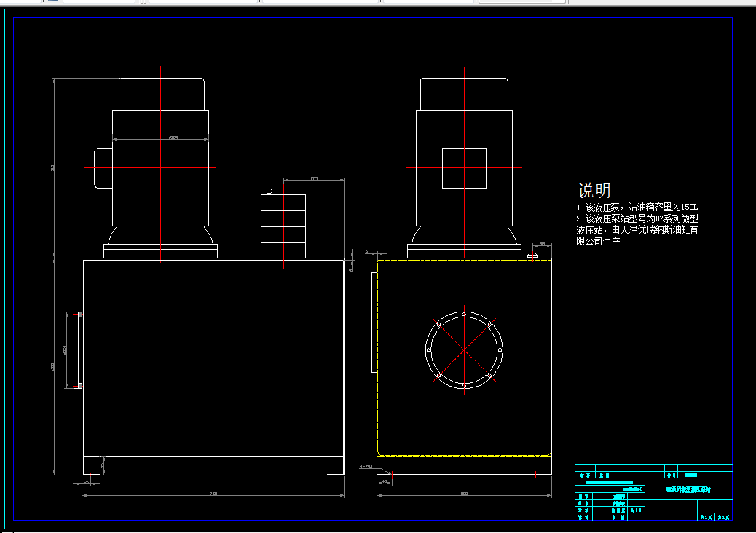The image size is (756, 533).
Task: Select the note text 限公司生产
Action: pos(598,241)
